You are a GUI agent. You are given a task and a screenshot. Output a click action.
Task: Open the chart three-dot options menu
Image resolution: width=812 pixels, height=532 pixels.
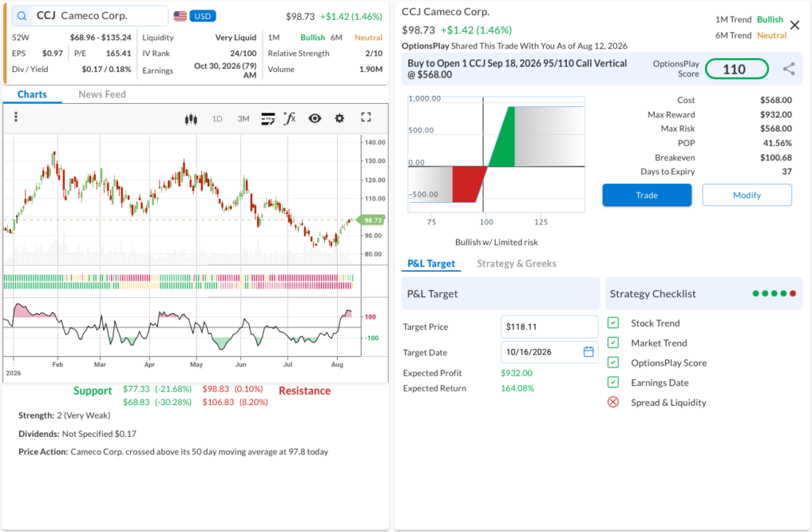tap(16, 117)
